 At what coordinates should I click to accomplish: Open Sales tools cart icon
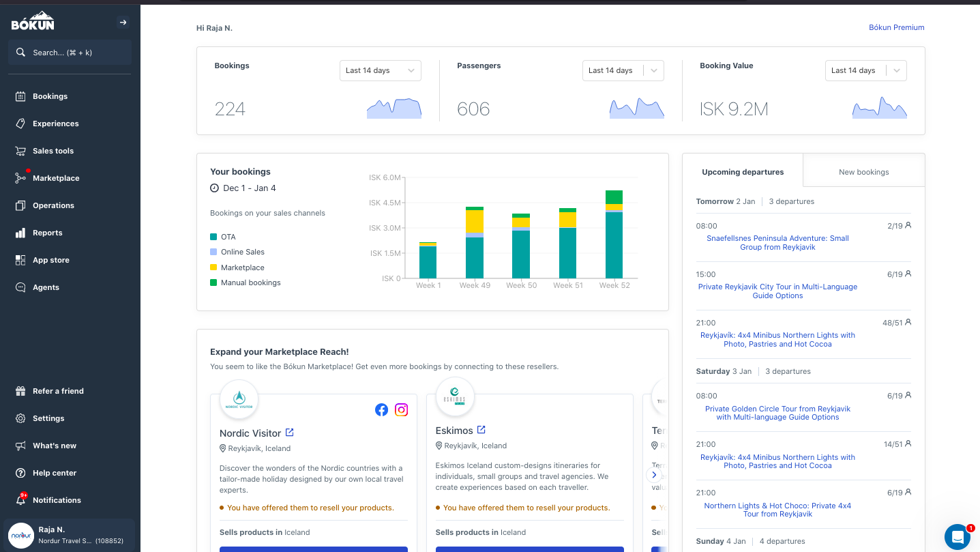pos(20,151)
